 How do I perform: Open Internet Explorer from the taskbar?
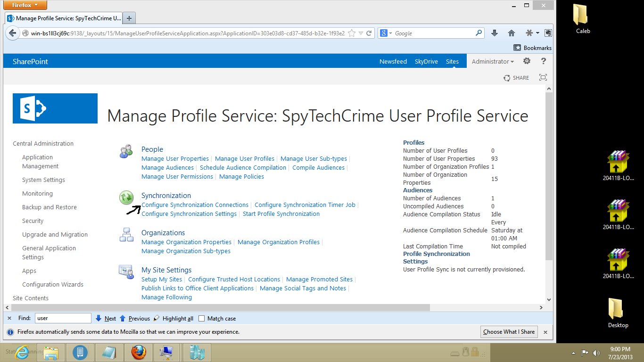(x=22, y=352)
